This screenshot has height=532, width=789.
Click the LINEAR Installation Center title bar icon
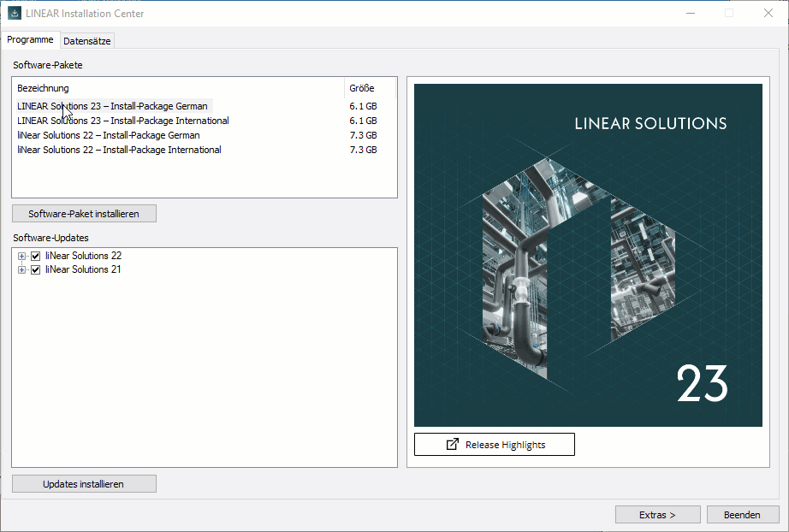pyautogui.click(x=14, y=13)
